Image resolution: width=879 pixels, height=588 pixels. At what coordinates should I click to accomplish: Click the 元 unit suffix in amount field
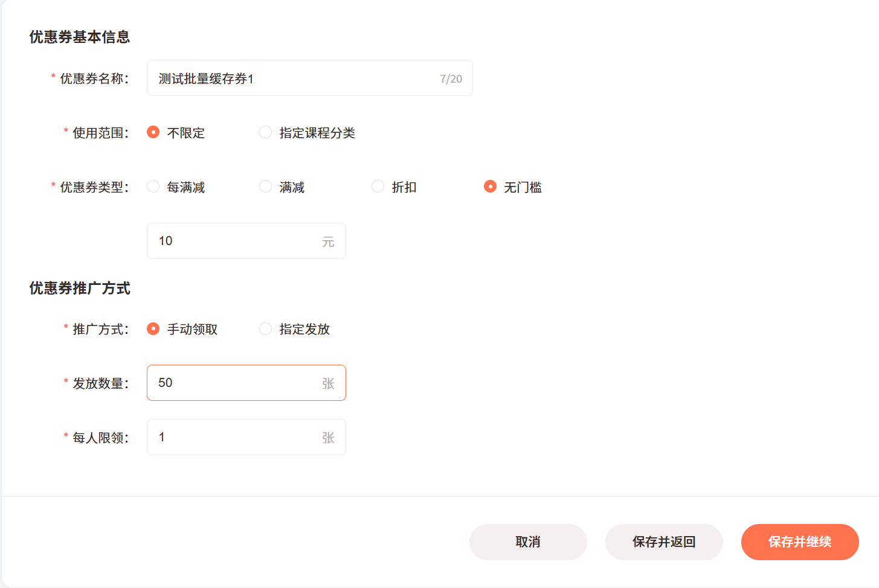328,242
